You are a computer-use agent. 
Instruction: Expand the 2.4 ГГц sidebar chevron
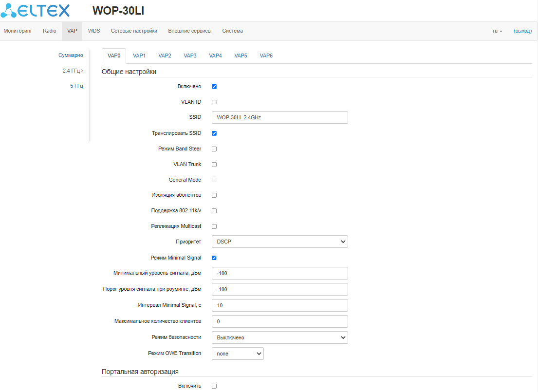tap(82, 71)
